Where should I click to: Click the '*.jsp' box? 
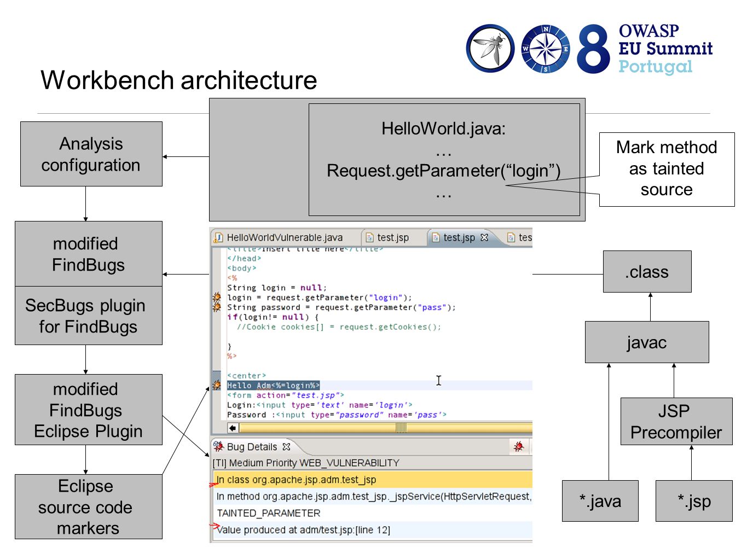click(694, 501)
